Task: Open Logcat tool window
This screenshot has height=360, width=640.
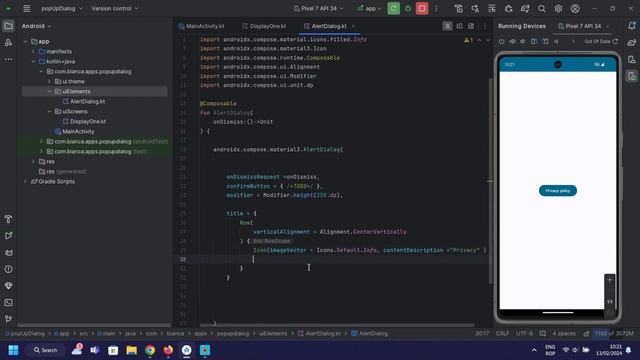Action: point(8,253)
